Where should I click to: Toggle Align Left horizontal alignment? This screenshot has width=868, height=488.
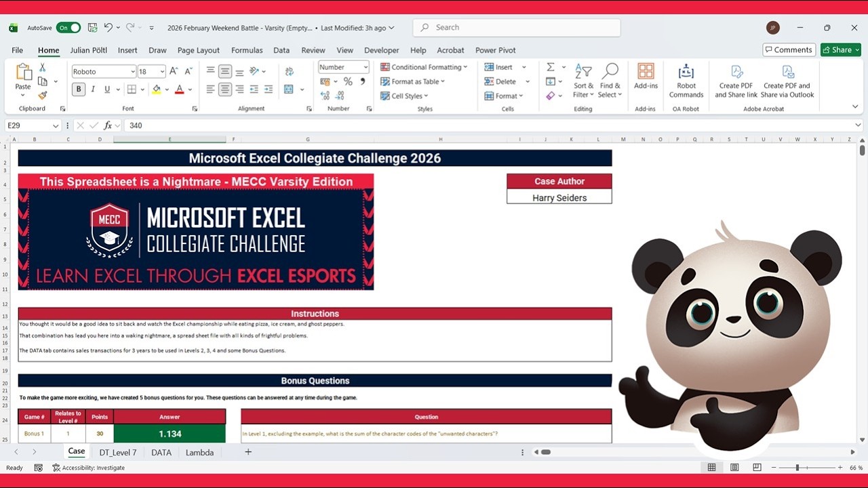tap(210, 89)
